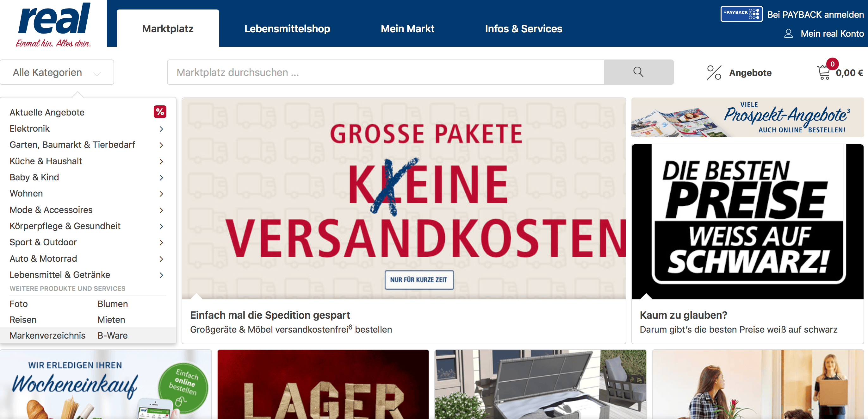The height and width of the screenshot is (419, 868).
Task: Click the green 'Einfach online bestellen' badge
Action: click(183, 388)
